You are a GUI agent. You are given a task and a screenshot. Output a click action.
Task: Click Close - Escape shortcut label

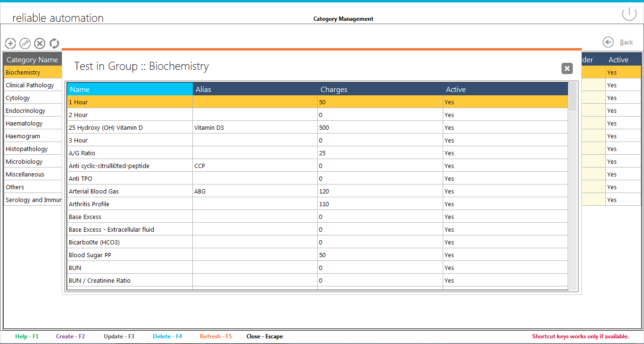(264, 336)
